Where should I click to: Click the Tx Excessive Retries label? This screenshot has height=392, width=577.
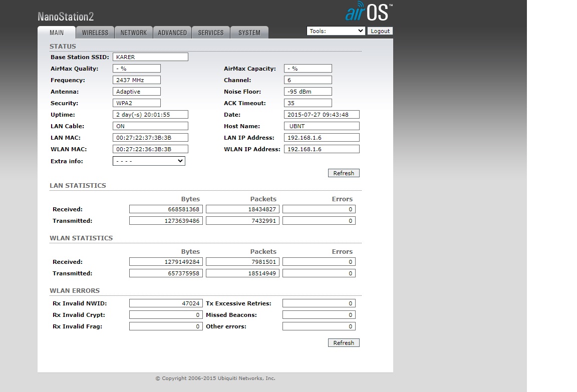[x=238, y=303]
